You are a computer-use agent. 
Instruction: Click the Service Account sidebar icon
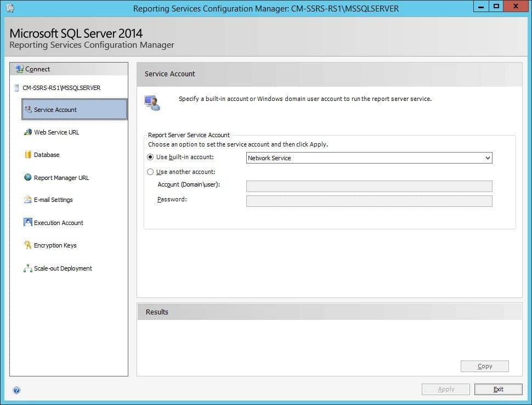28,109
